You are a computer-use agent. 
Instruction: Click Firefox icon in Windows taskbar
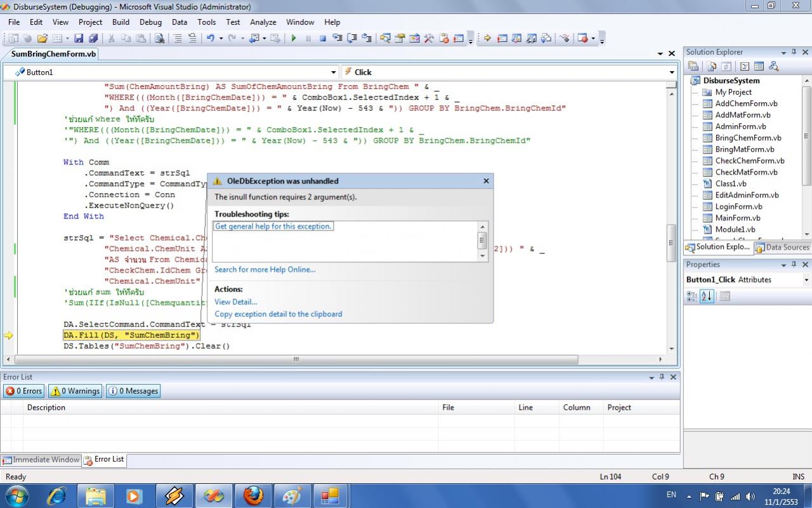click(x=253, y=495)
